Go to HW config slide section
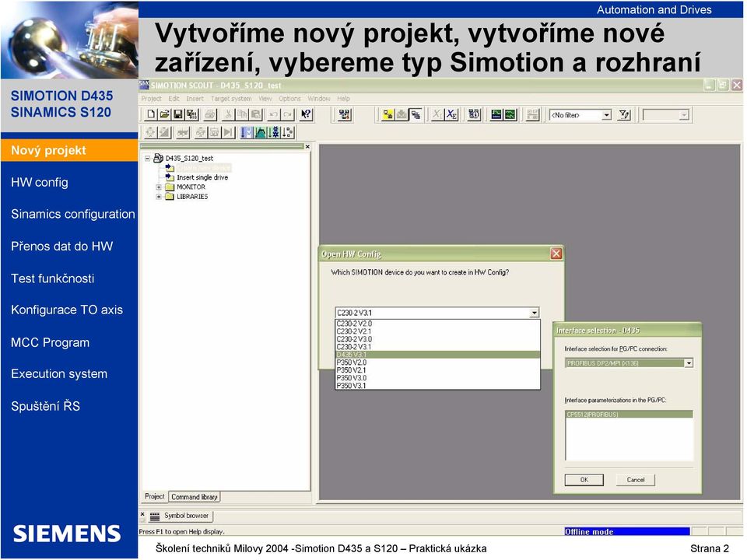This screenshot has height=560, width=747. (40, 182)
